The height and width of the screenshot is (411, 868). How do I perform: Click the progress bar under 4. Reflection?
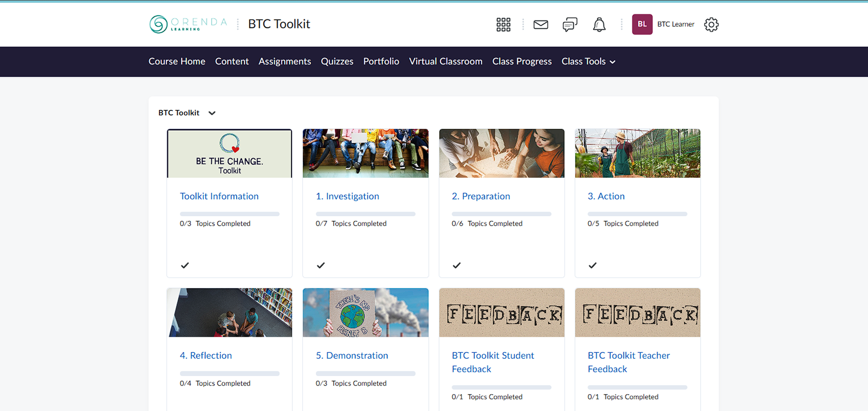(229, 374)
